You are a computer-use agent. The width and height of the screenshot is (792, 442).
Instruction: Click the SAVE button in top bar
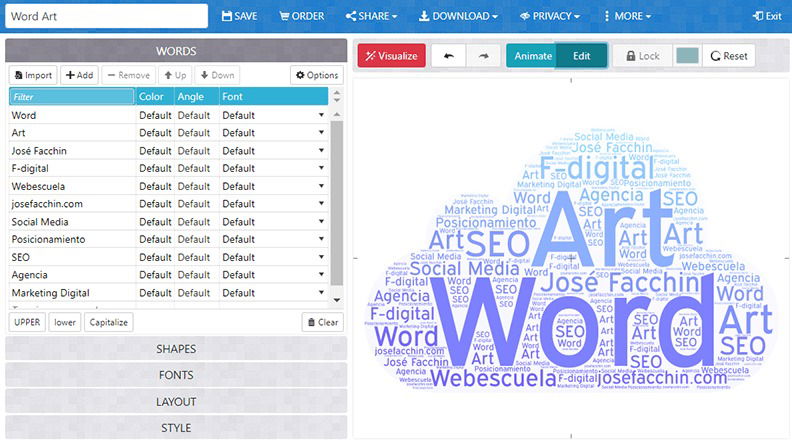coord(239,16)
